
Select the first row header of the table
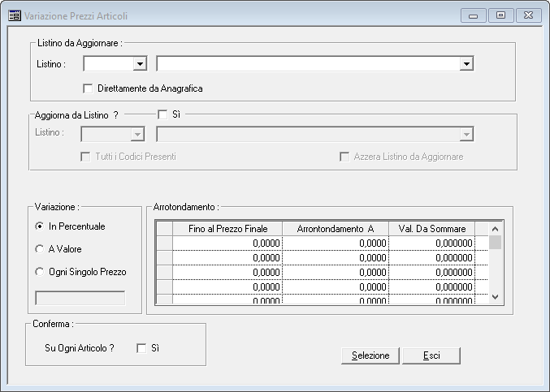[164, 243]
